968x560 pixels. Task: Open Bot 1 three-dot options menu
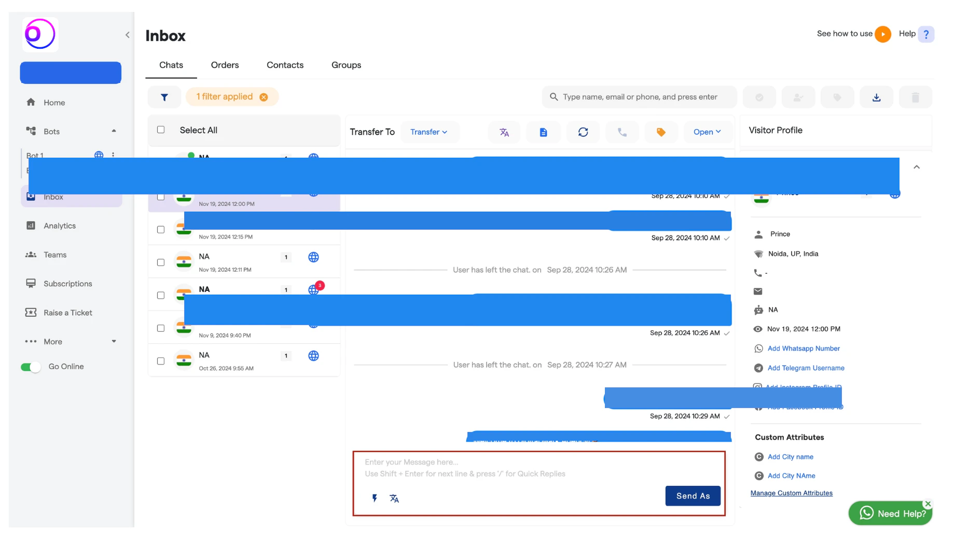pos(113,155)
